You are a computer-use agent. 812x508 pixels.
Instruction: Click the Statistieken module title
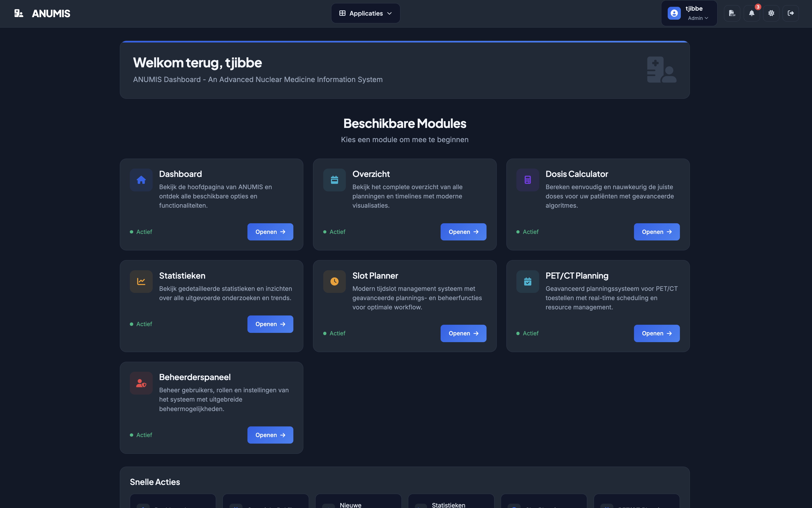[182, 275]
